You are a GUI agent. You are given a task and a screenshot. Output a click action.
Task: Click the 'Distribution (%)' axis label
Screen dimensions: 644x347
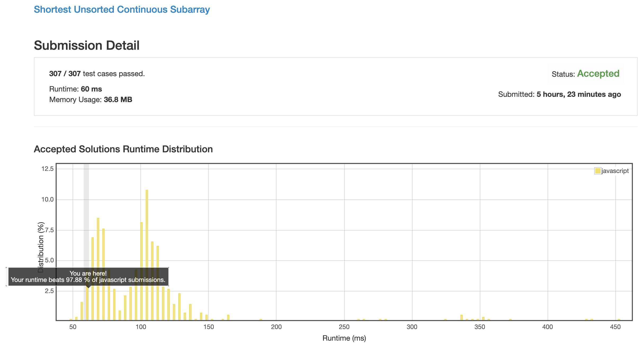(41, 247)
